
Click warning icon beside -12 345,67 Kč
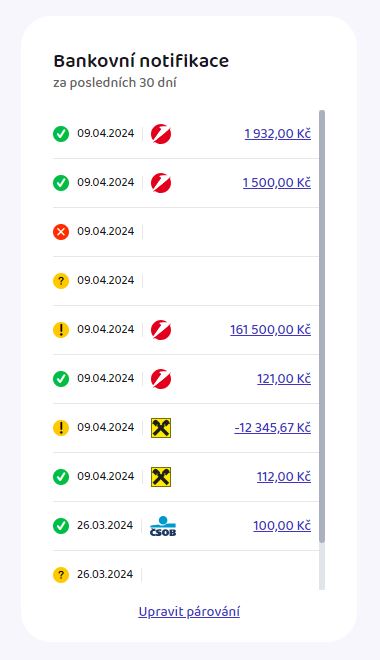[x=61, y=428]
